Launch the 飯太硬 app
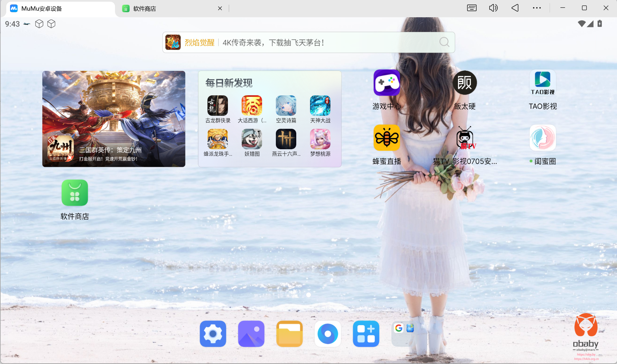617x364 pixels. (464, 83)
